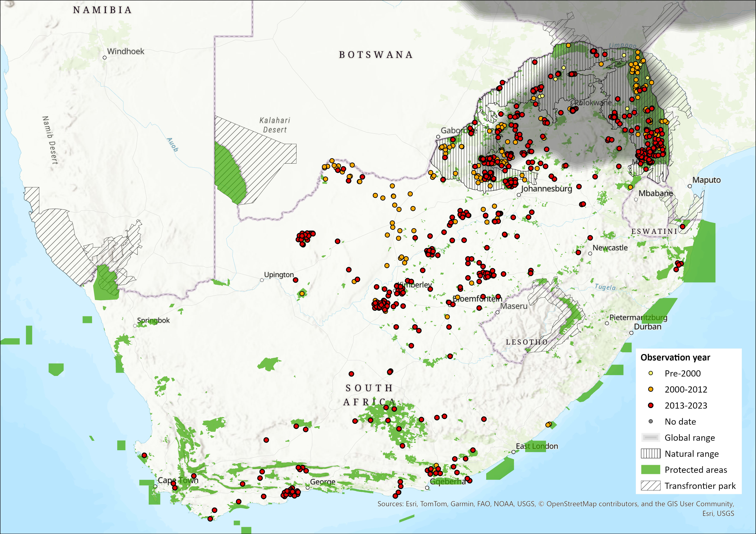The width and height of the screenshot is (756, 534).
Task: Click the Upington city marker circle
Action: (x=262, y=280)
